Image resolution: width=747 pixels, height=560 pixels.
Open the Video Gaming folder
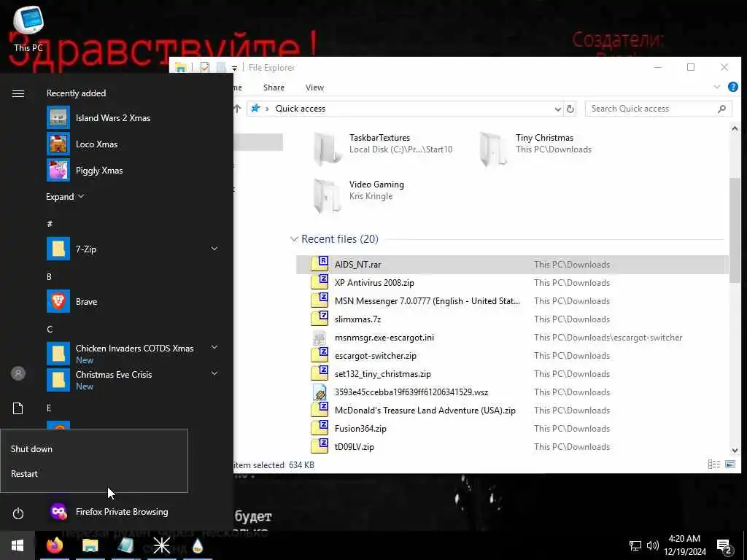coord(359,195)
